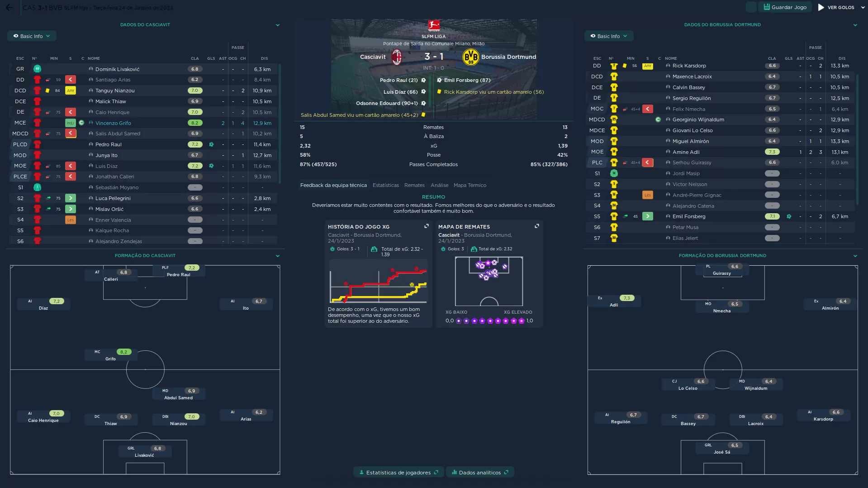Click substituted-on icon for Luca Pellegrini

(71, 198)
